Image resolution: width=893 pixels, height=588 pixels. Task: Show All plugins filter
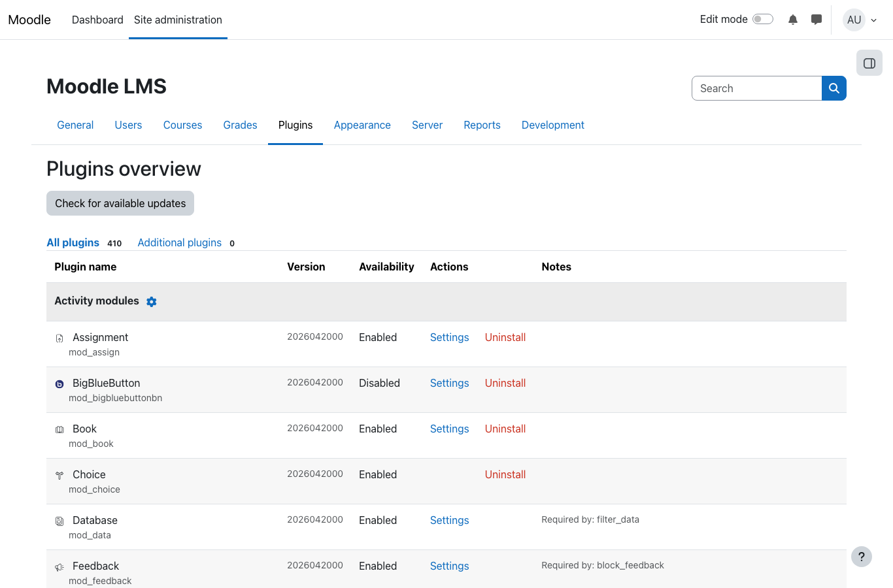coord(73,242)
